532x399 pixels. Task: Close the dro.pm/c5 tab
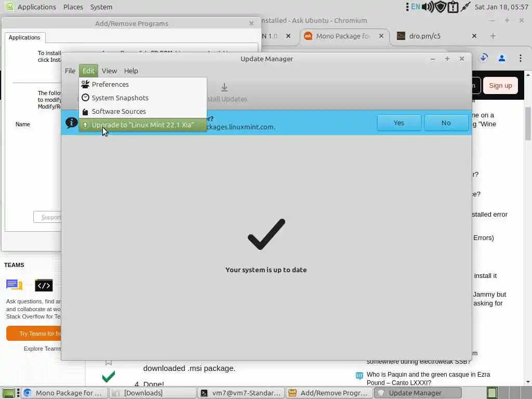(x=474, y=36)
